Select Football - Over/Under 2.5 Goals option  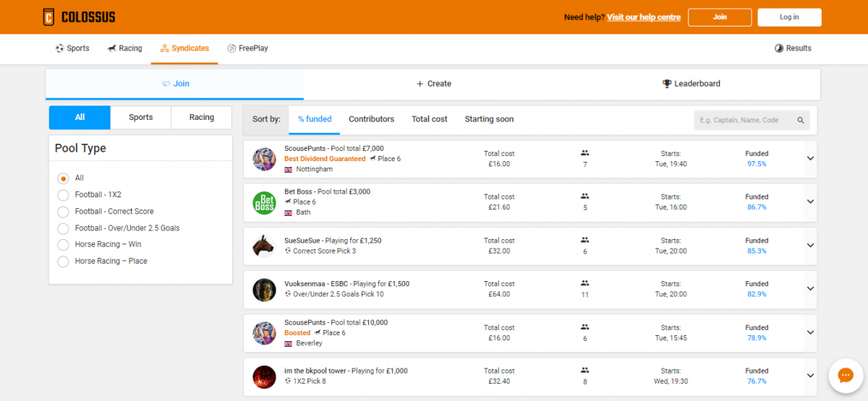tap(63, 228)
